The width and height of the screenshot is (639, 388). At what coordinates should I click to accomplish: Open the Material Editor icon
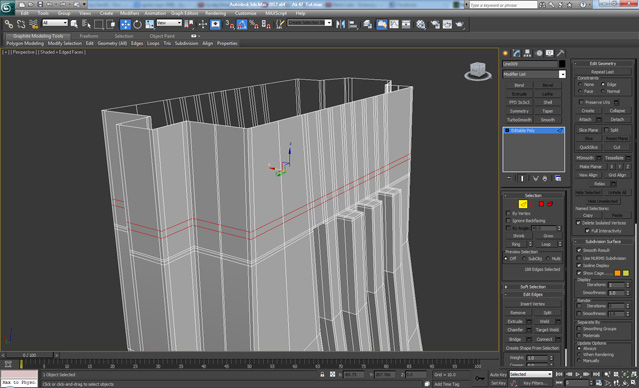click(421, 24)
